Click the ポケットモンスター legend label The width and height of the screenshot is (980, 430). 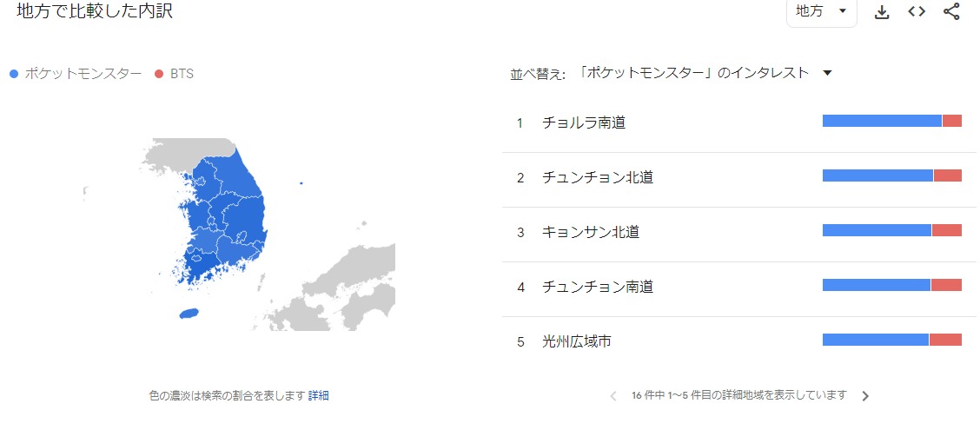tap(83, 74)
